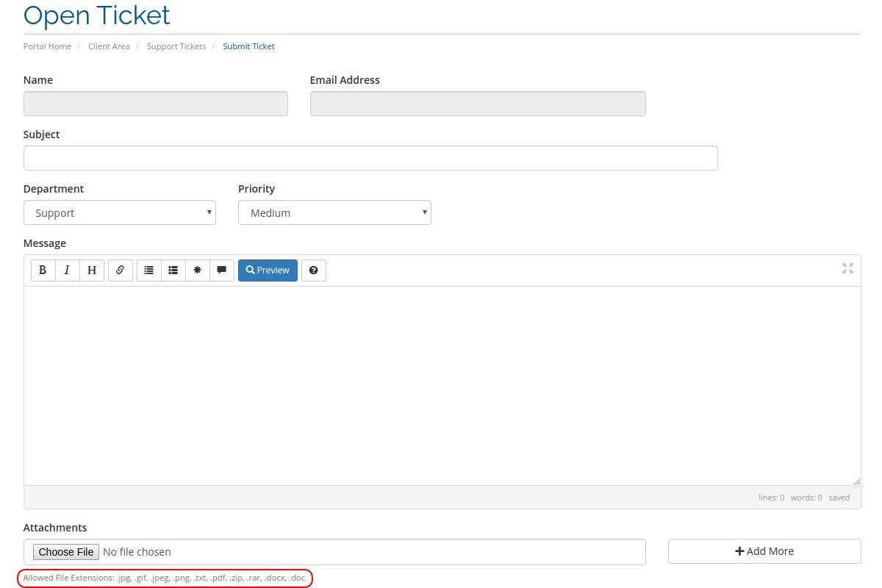The width and height of the screenshot is (882, 588).
Task: Click the 'Open Ticket' page heading
Action: 97,15
